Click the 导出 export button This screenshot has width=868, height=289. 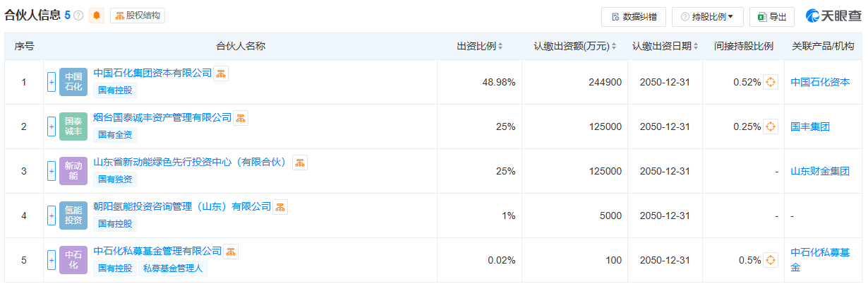pyautogui.click(x=772, y=16)
